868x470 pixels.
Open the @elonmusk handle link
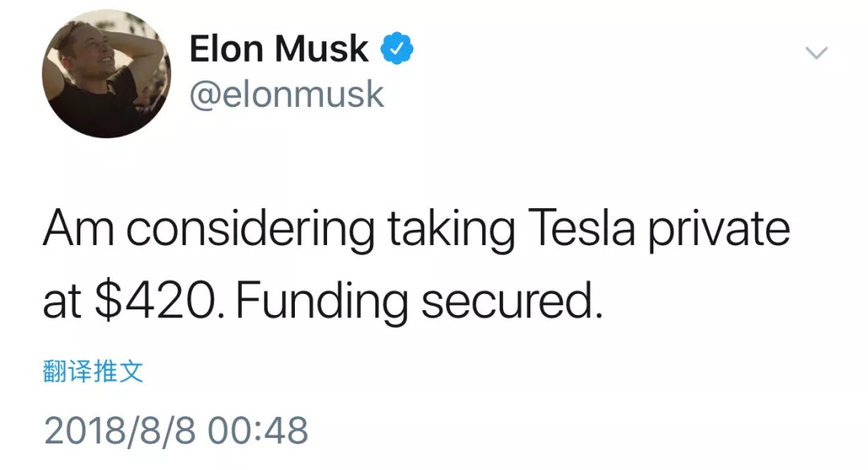(x=286, y=95)
